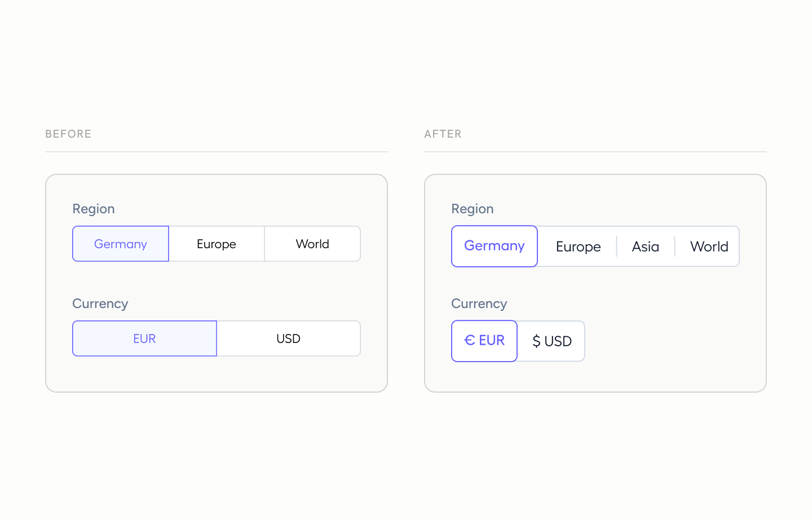Choose Europe in the After region control

[578, 247]
